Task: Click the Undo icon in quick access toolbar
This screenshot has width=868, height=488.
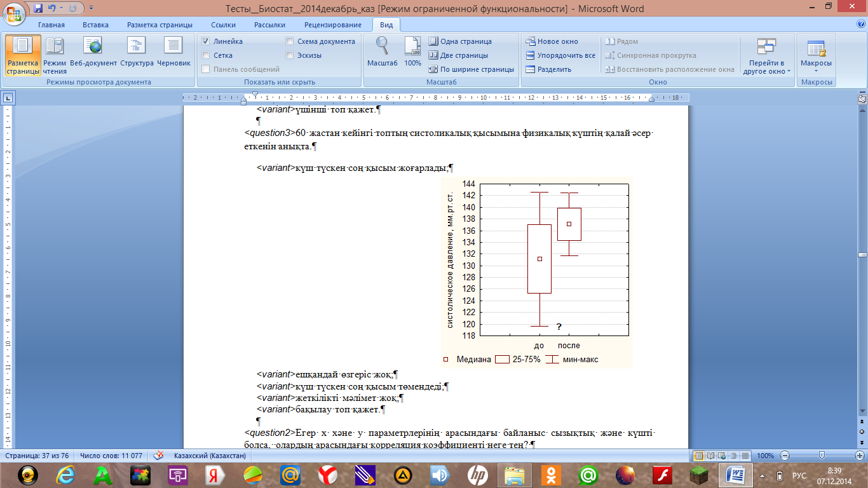Action: point(52,9)
